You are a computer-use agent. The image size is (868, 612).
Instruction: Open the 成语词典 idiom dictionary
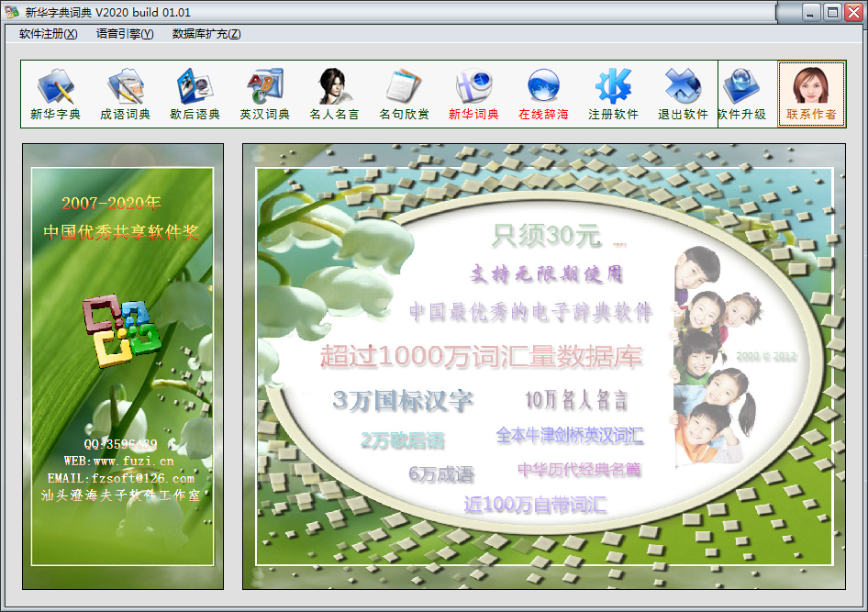coord(125,95)
